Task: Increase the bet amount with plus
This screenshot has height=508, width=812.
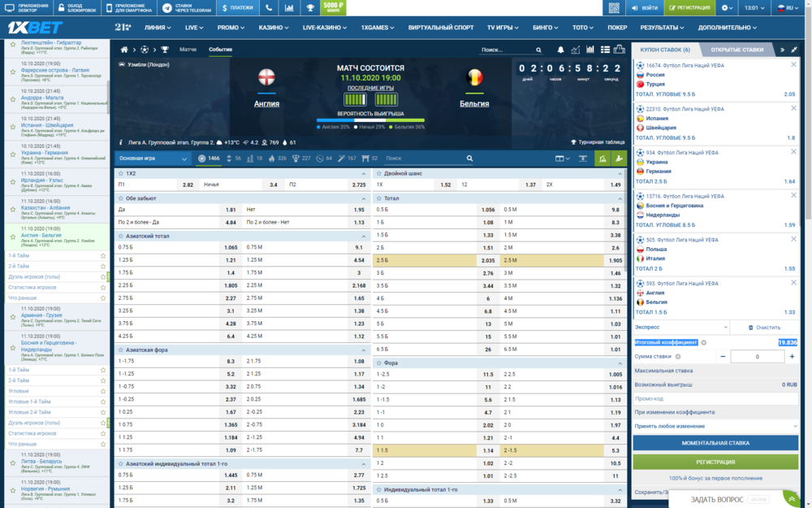Action: click(x=792, y=357)
